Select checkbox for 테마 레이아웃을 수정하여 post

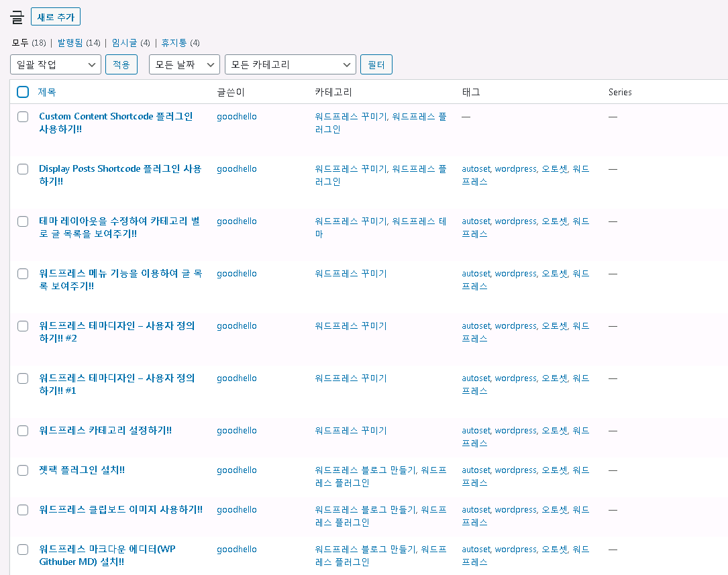(x=23, y=221)
